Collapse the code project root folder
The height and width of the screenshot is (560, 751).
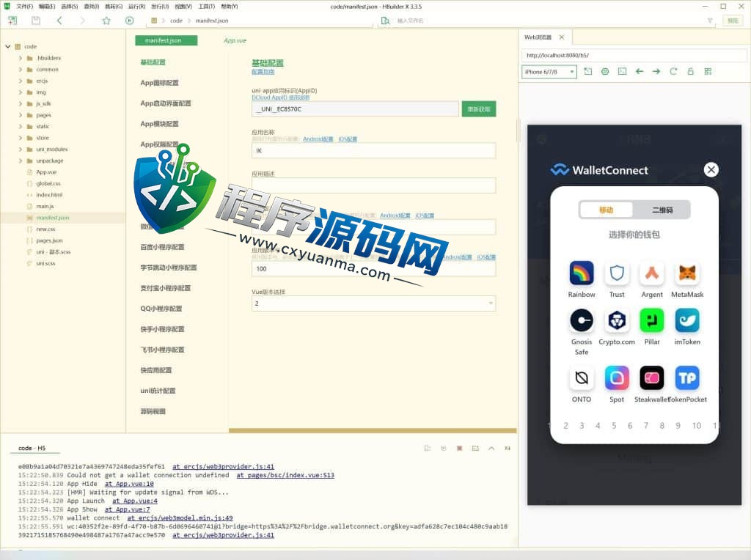point(7,46)
